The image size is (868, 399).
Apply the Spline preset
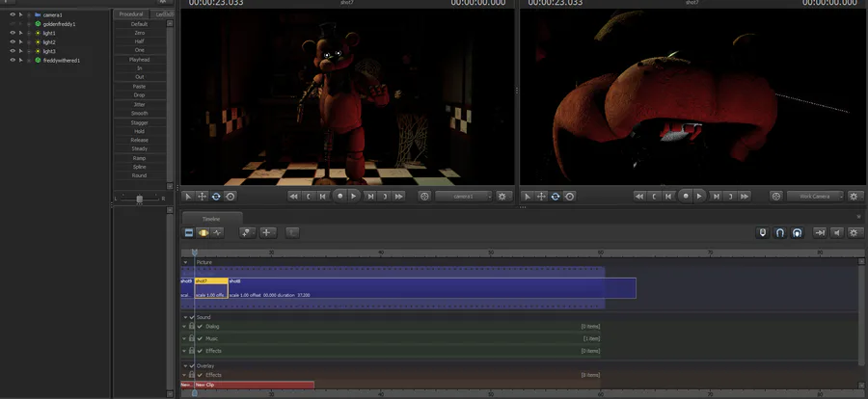140,167
